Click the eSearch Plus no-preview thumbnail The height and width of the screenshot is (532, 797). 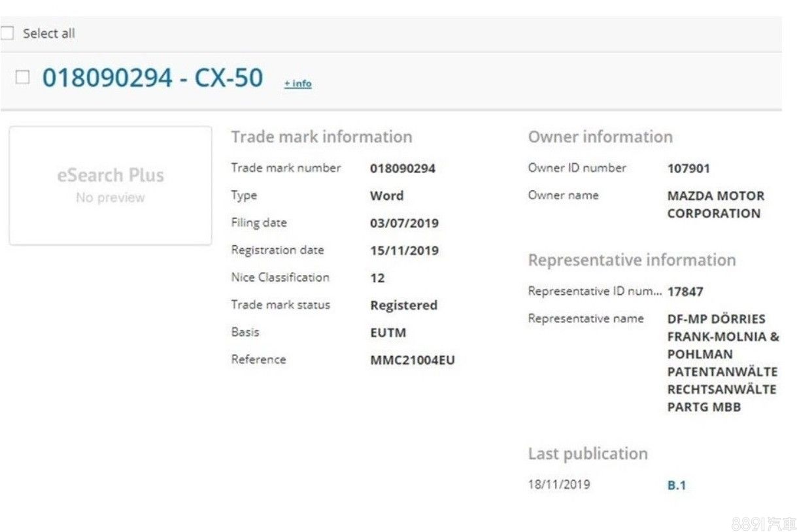point(110,186)
